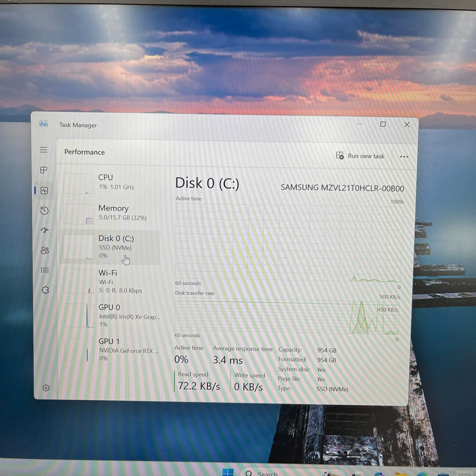
Task: Open the three-dot more options menu
Action: pos(404,156)
